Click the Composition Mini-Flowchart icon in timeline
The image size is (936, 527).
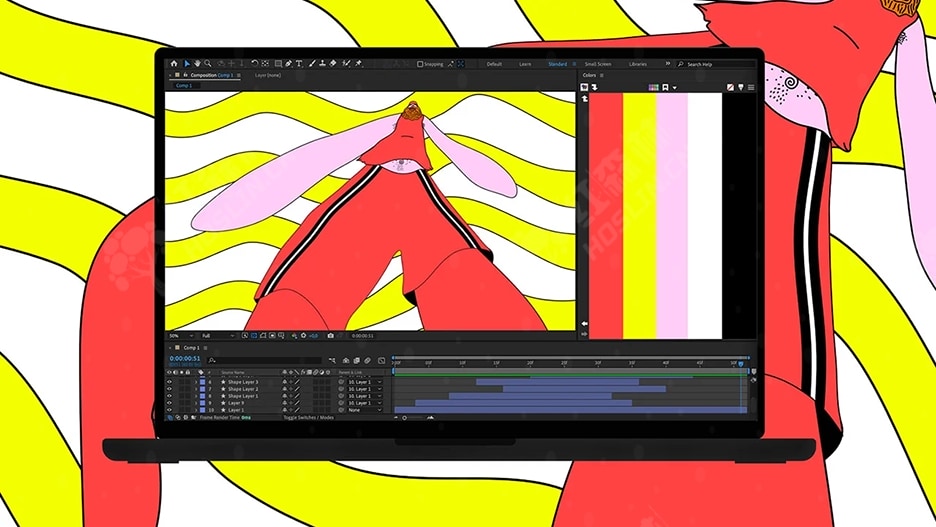(332, 360)
